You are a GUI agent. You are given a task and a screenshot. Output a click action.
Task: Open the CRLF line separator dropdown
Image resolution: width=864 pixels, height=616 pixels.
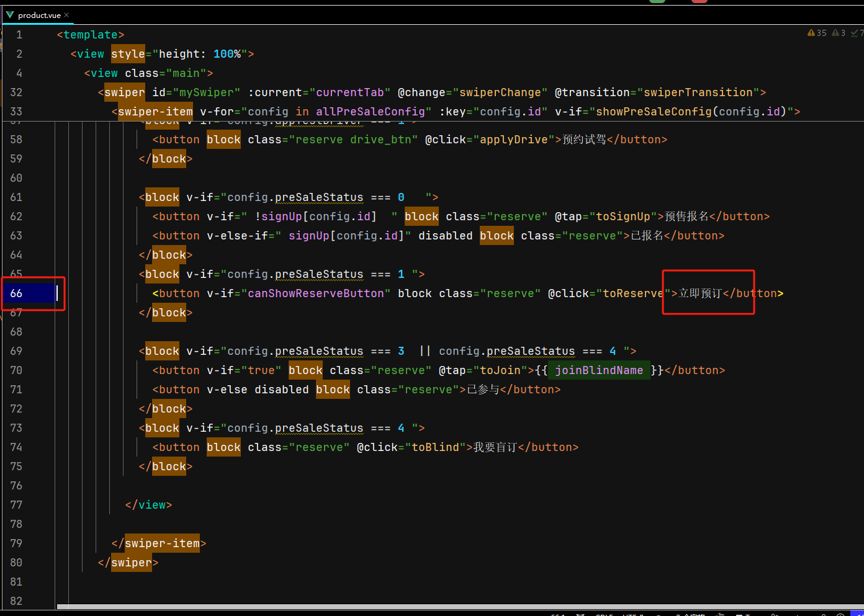pos(603,614)
